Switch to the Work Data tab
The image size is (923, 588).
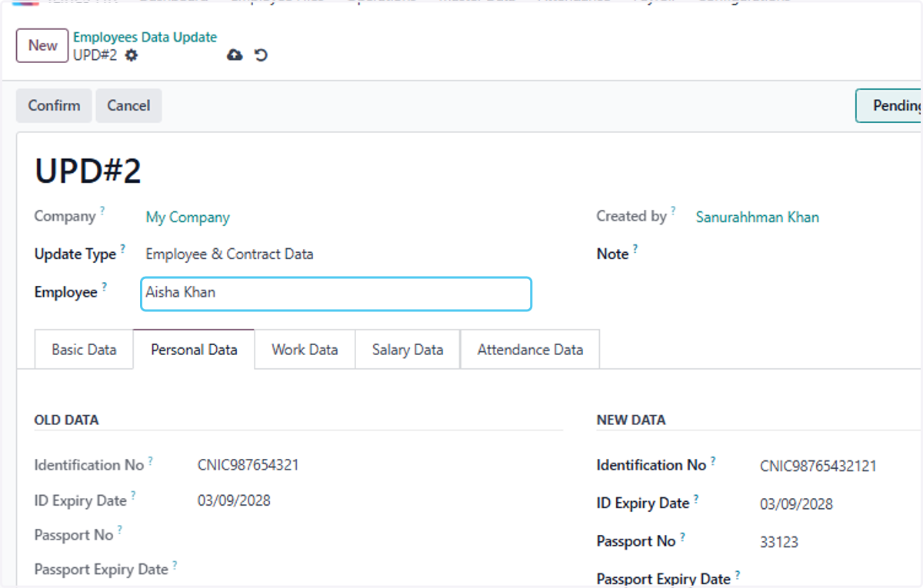click(x=305, y=350)
